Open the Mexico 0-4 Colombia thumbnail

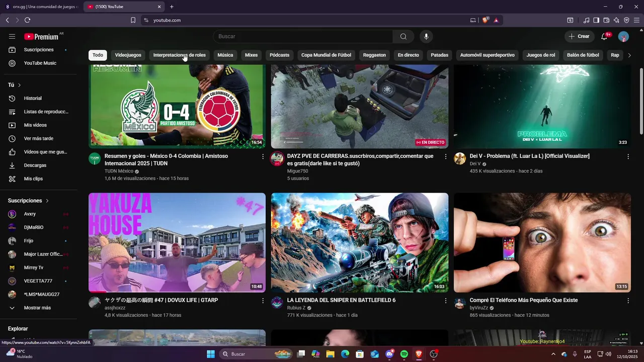pyautogui.click(x=177, y=106)
